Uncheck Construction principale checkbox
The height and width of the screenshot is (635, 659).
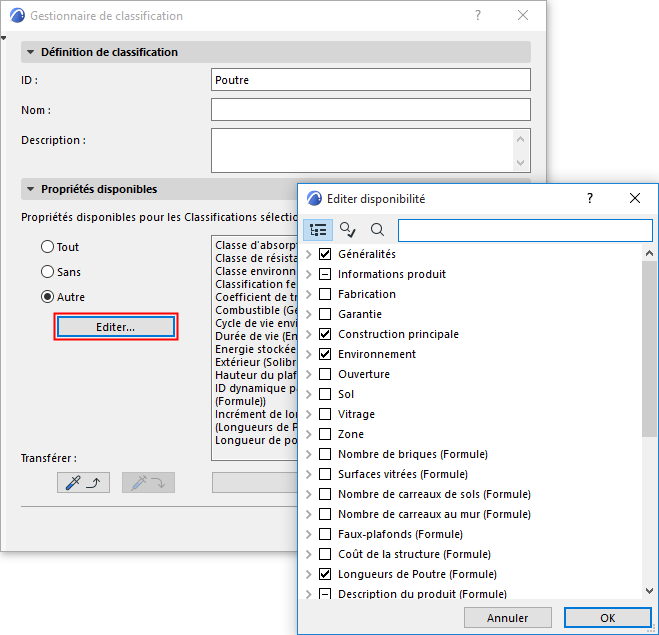(325, 334)
